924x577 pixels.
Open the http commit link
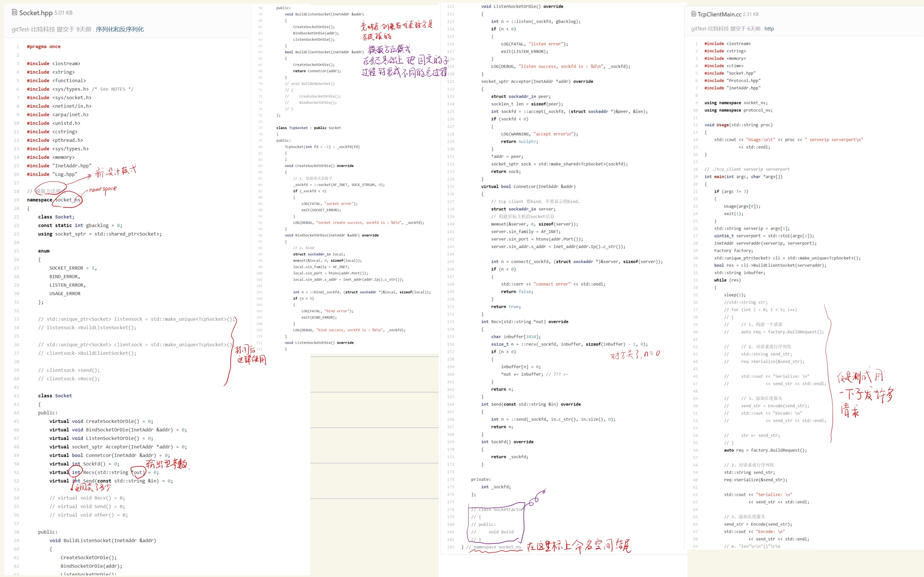click(x=769, y=29)
